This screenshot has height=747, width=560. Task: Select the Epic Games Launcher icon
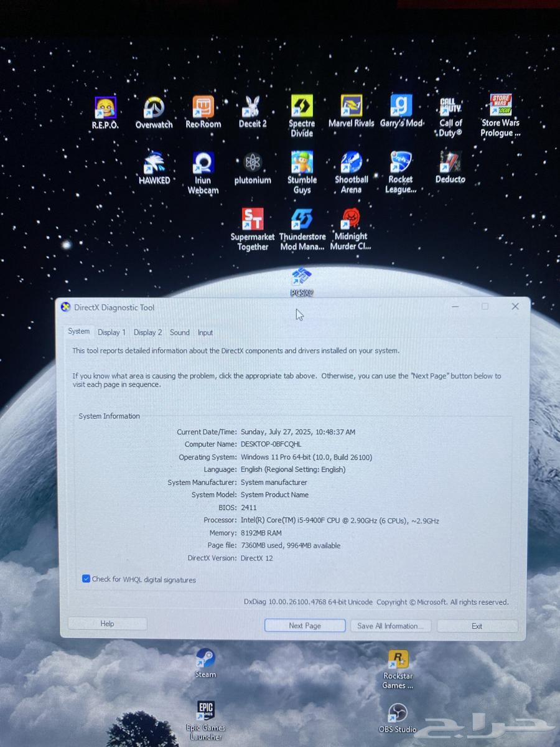tap(206, 721)
